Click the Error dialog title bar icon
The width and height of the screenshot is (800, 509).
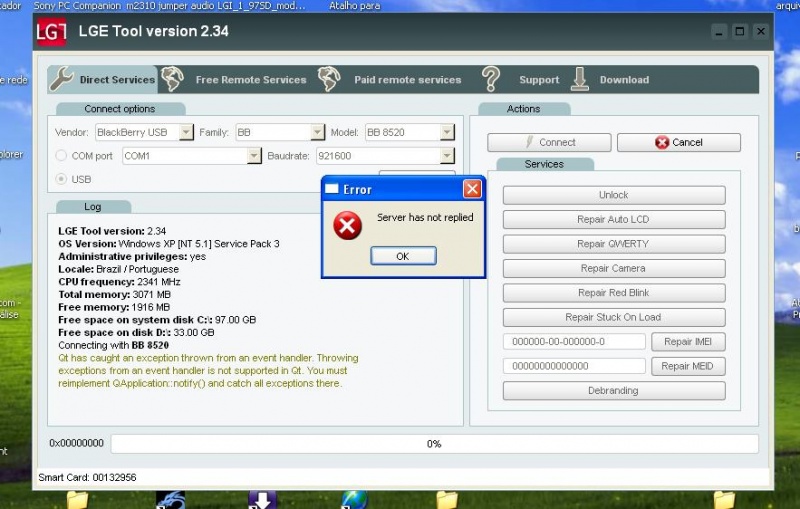[332, 189]
